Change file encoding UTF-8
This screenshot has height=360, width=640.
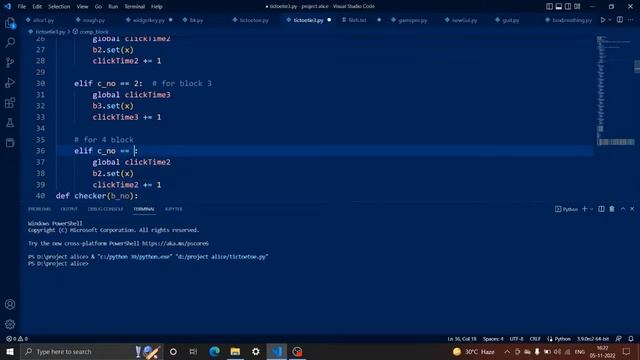516,339
